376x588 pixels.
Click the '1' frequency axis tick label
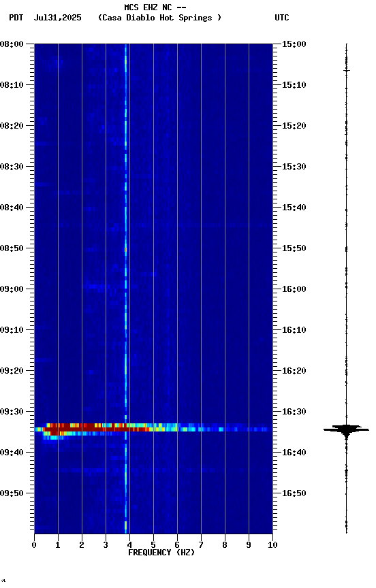tap(58, 545)
